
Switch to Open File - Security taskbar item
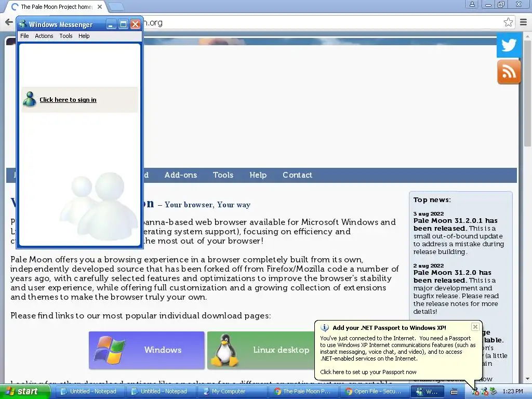point(374,392)
